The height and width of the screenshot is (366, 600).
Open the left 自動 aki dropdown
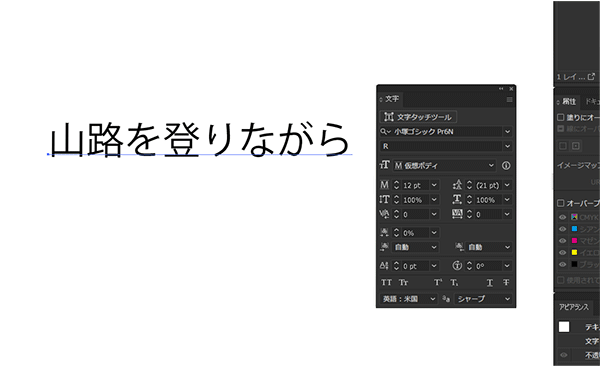pos(415,247)
